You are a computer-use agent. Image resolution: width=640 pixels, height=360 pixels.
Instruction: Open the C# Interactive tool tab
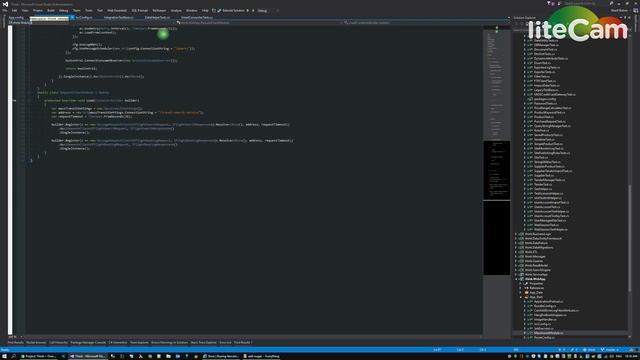[118, 342]
